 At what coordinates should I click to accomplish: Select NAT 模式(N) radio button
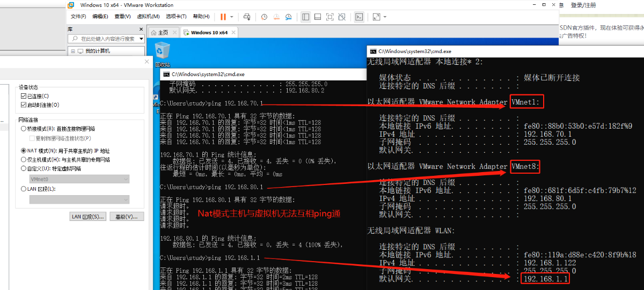[23, 151]
